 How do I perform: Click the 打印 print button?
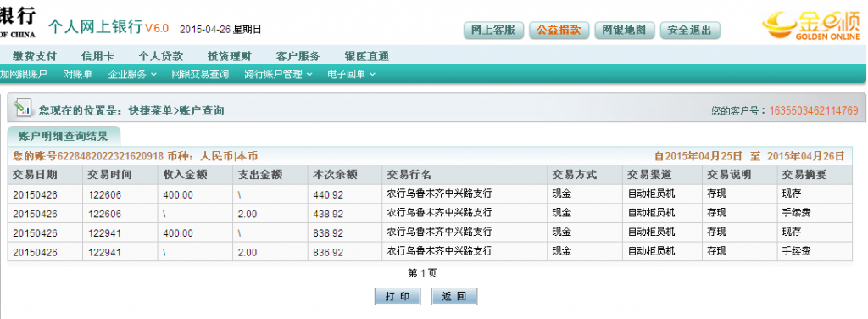coord(398,296)
